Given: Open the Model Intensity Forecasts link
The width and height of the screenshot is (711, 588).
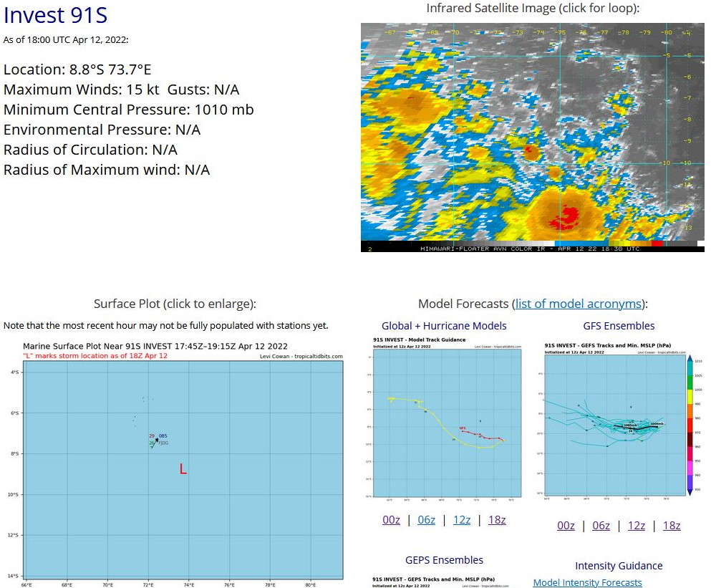Looking at the screenshot, I should click(x=587, y=582).
